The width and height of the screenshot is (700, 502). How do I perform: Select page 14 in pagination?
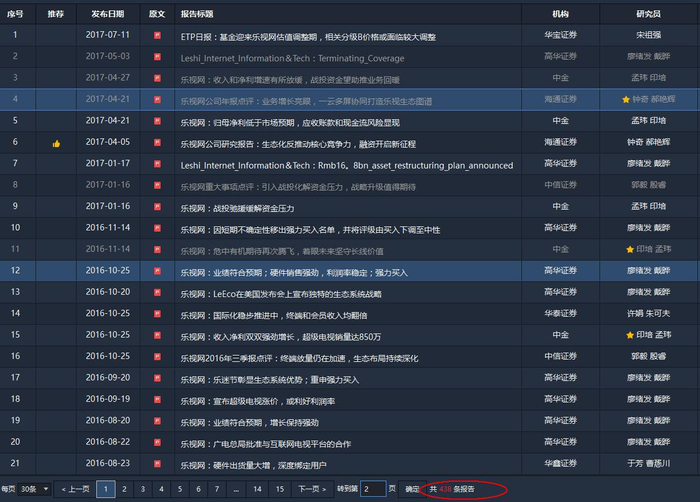(258, 489)
